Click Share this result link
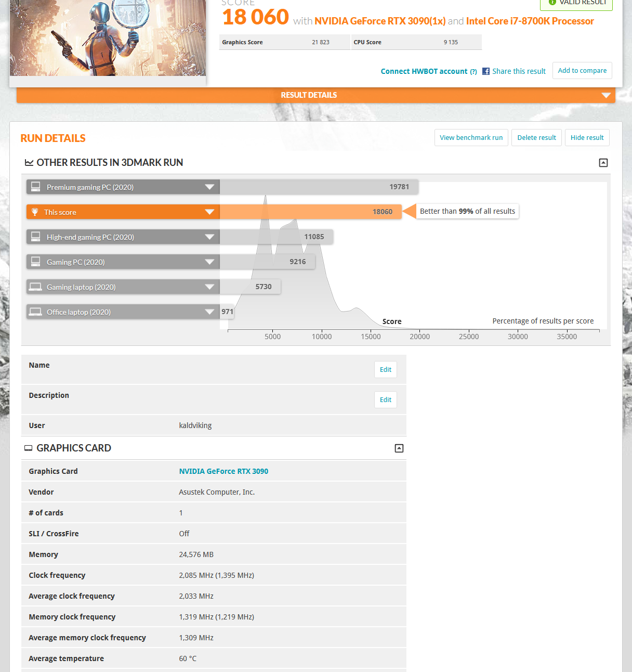The image size is (632, 672). pyautogui.click(x=519, y=71)
